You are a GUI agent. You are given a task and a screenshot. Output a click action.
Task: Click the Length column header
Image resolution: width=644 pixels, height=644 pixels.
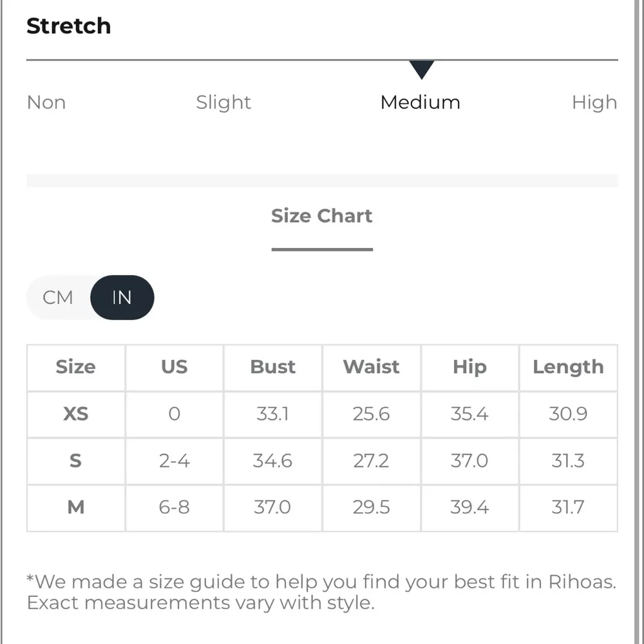tap(568, 367)
